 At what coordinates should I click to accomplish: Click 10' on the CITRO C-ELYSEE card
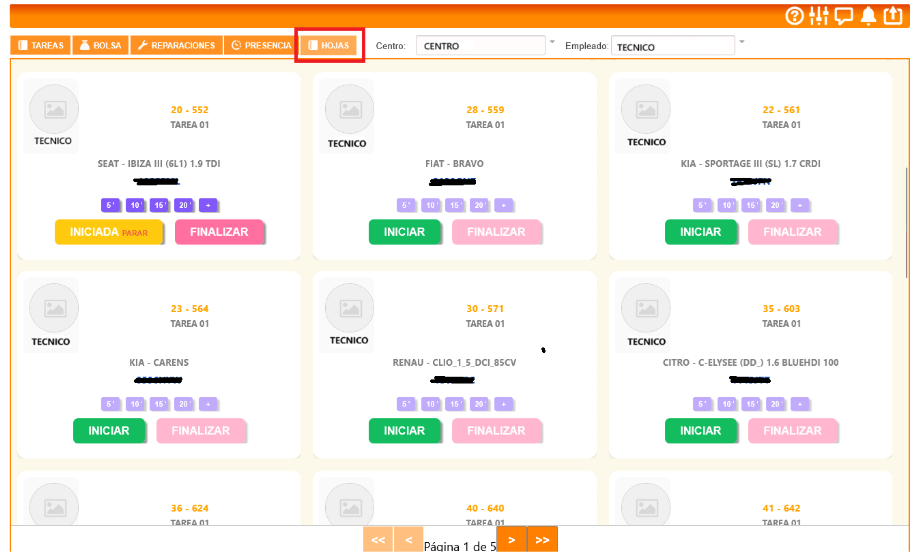coord(727,404)
